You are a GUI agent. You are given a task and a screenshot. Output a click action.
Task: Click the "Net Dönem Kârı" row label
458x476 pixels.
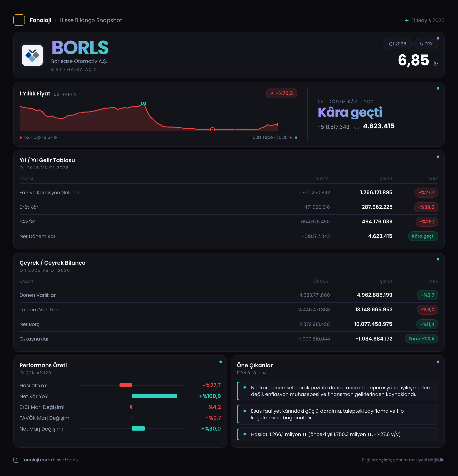(x=38, y=236)
